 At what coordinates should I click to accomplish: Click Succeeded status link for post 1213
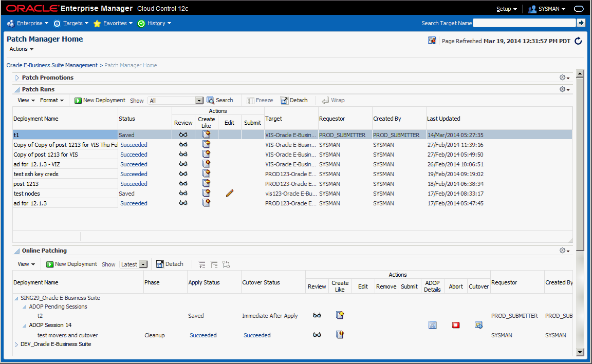click(x=134, y=184)
